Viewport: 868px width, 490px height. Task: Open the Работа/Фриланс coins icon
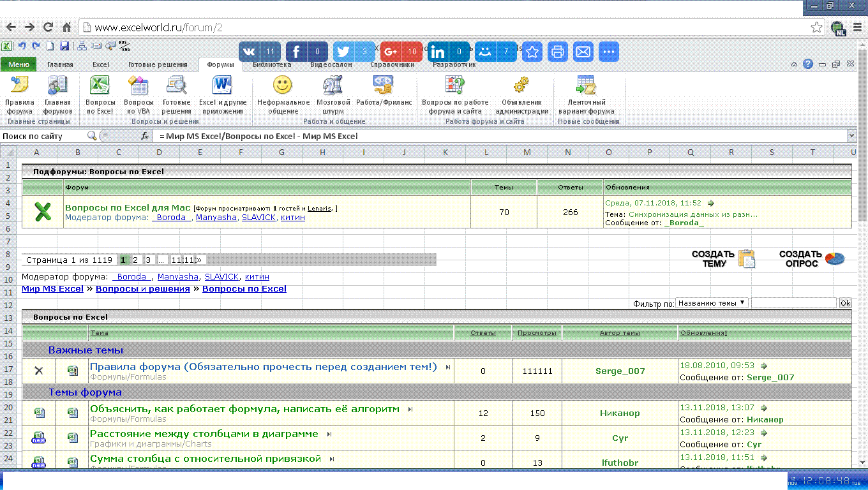[x=383, y=85]
